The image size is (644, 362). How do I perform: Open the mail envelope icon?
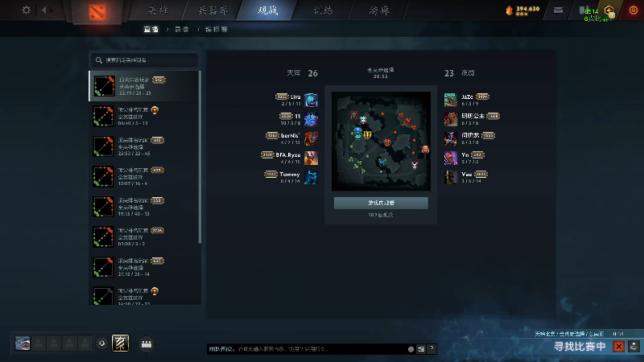558,10
